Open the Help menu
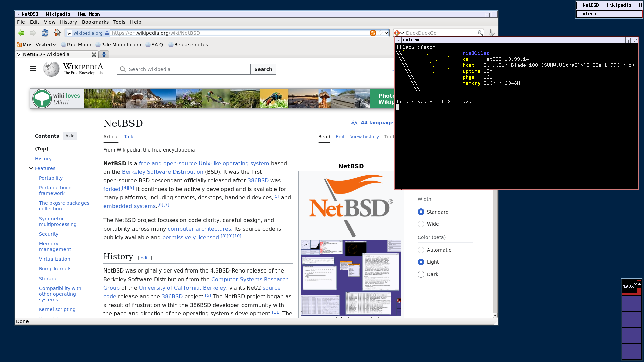The height and width of the screenshot is (362, 644). pyautogui.click(x=136, y=22)
